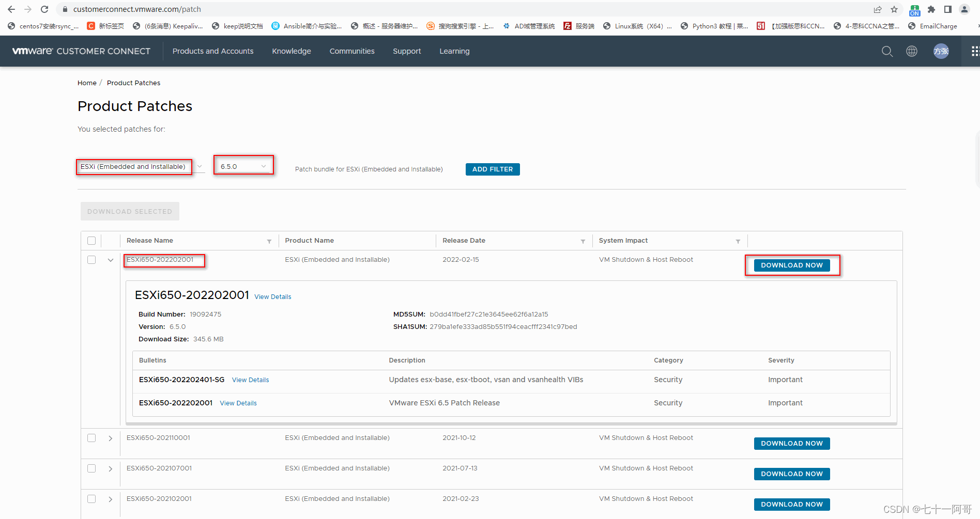
Task: Open the Keepalived bookmark
Action: point(168,26)
